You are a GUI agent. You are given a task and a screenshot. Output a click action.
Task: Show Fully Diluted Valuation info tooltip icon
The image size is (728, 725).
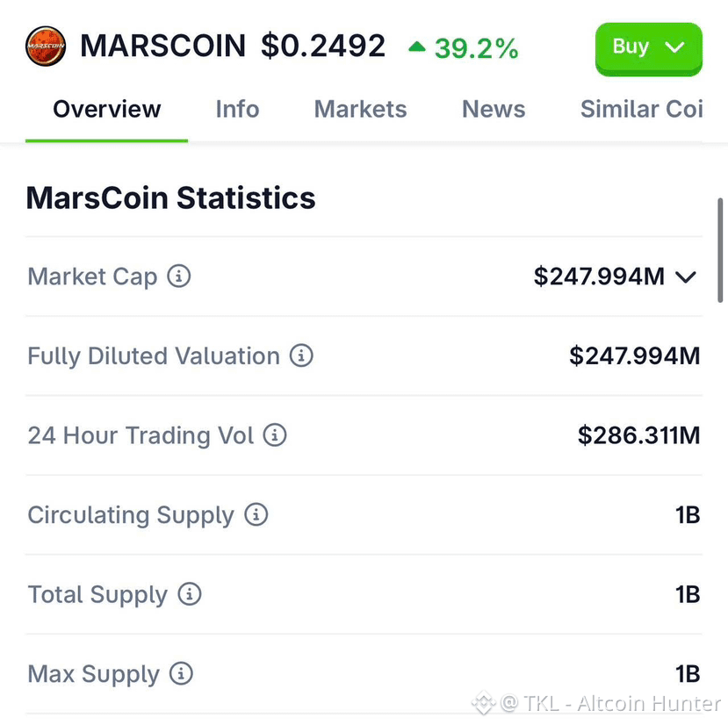pyautogui.click(x=301, y=355)
